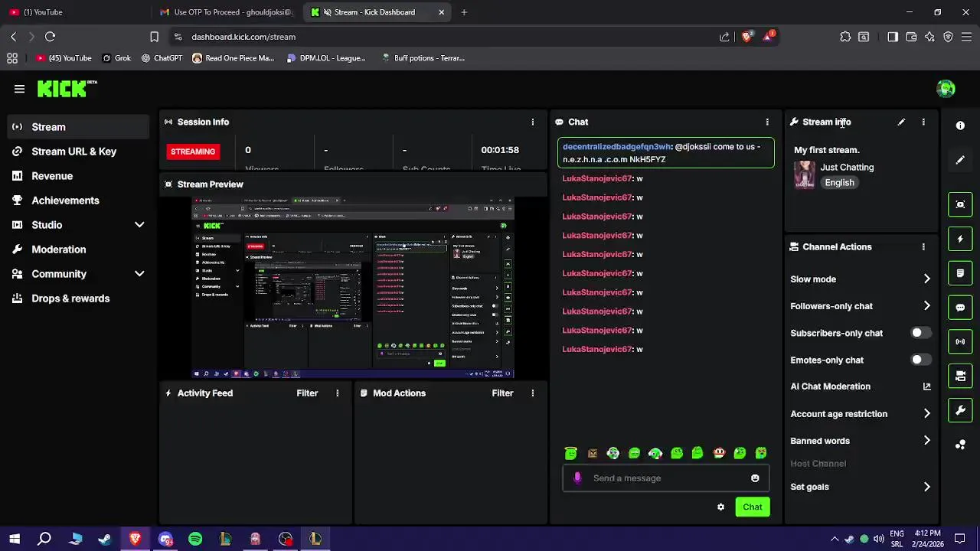Screen dimensions: 980x551
Task: Click the red STREAMING status badge
Action: tap(193, 152)
